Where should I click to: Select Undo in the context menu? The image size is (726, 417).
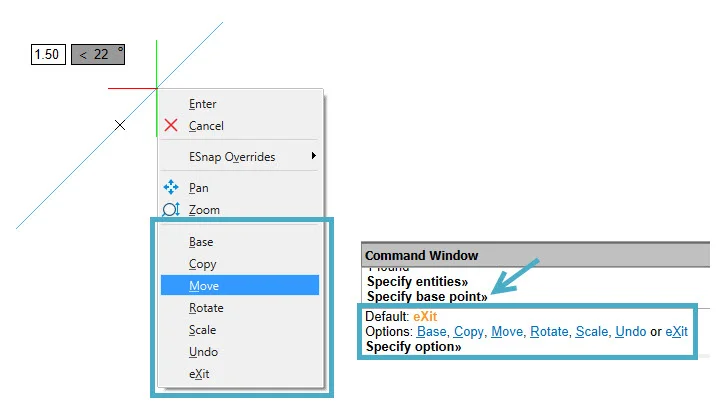[203, 352]
